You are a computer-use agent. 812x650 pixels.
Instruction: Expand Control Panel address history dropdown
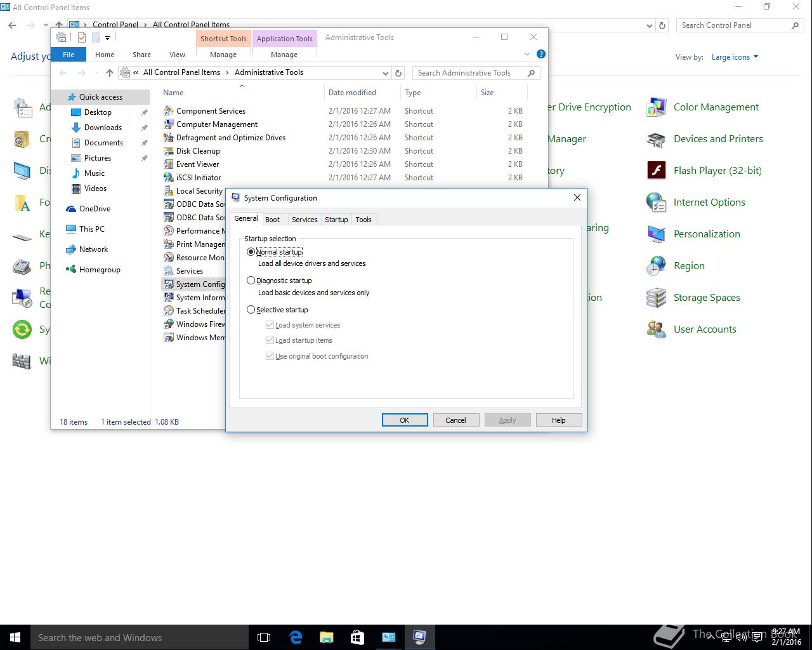coord(649,26)
